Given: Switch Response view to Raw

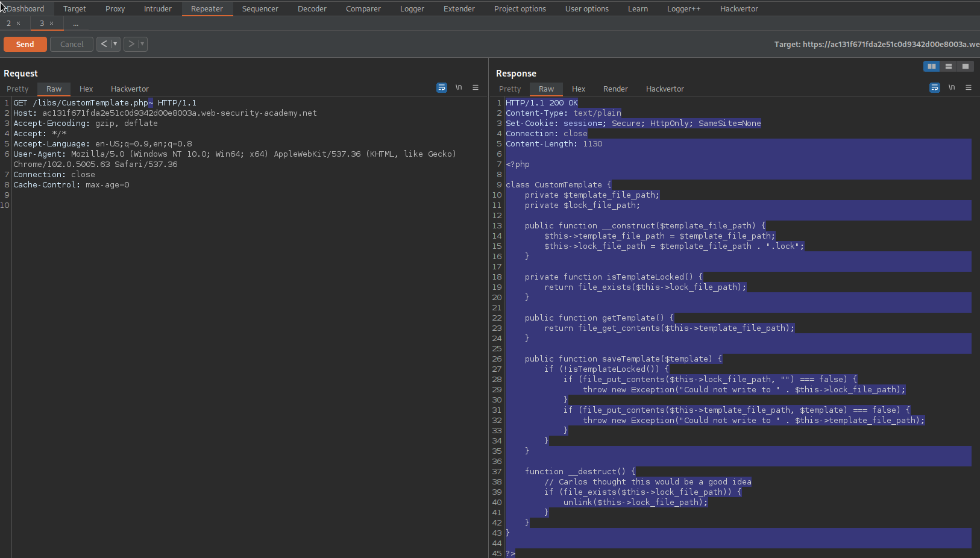Looking at the screenshot, I should (546, 89).
